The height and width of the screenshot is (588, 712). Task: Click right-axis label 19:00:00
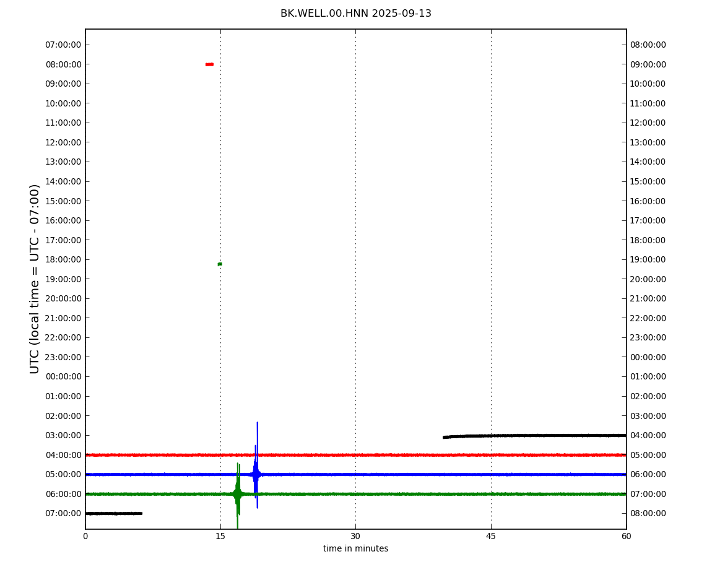point(648,260)
